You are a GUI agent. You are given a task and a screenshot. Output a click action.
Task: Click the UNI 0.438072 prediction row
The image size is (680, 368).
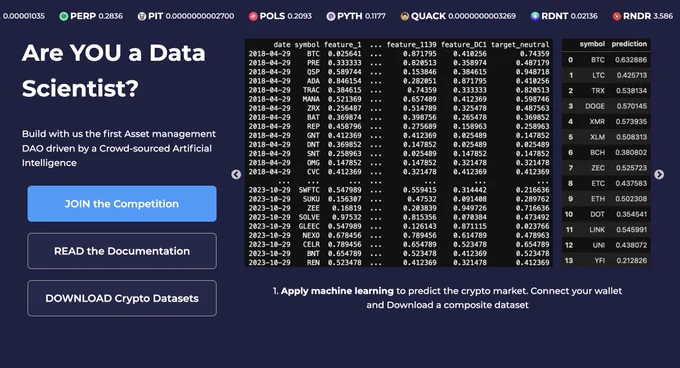[x=606, y=245]
